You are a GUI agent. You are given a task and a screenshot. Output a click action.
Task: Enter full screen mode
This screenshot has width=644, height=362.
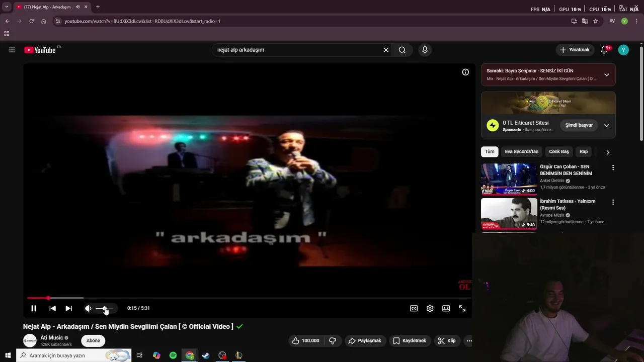(x=462, y=308)
